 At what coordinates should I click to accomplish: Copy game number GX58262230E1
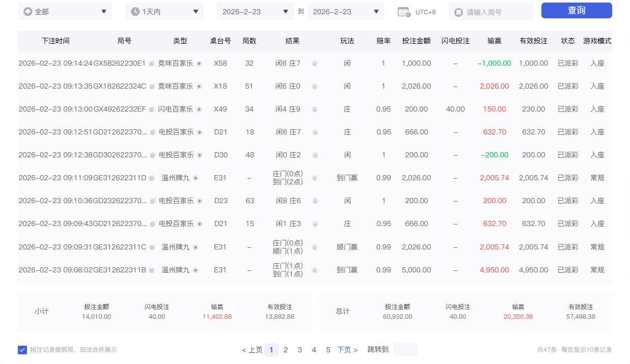coord(152,63)
